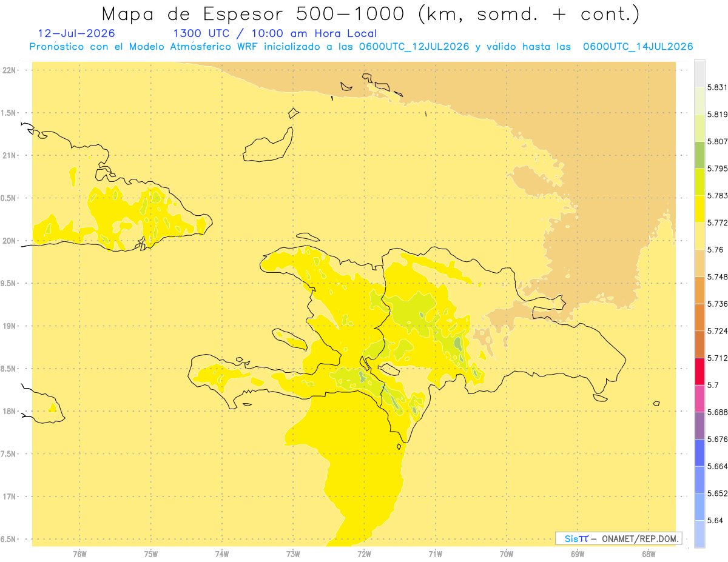Viewport: 728px width, 562px height.
Task: Click the yellow color bar segment between 5.772 and 5.783
Action: pos(699,209)
